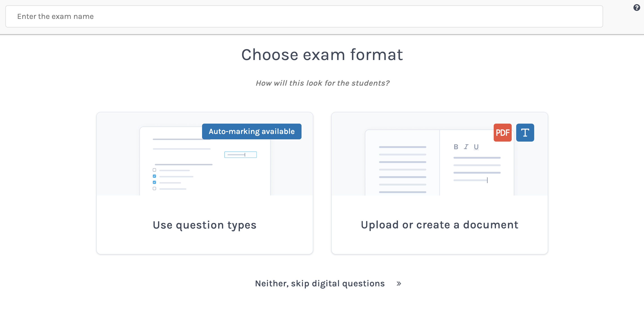Click the 'How will this look' subtitle
The width and height of the screenshot is (644, 316).
pos(322,83)
